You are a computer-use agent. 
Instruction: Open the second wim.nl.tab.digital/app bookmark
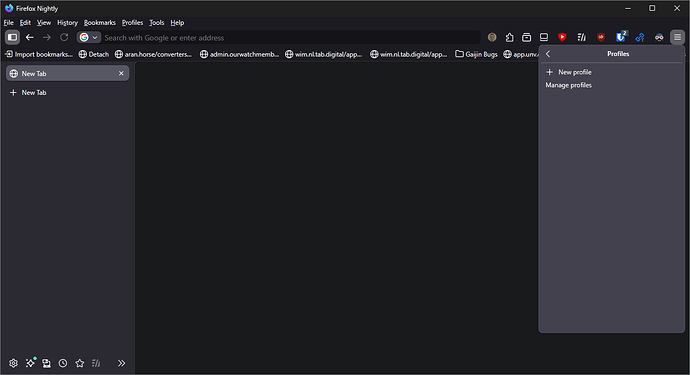(408, 54)
